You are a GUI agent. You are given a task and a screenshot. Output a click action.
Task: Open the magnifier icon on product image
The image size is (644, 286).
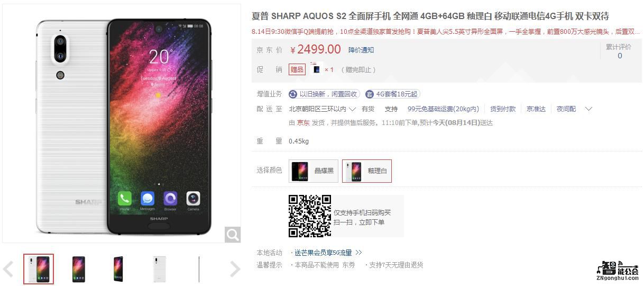coord(233,234)
